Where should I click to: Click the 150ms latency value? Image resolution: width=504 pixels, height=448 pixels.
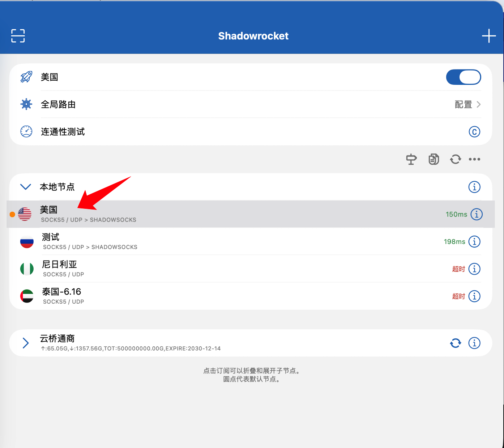[456, 214]
